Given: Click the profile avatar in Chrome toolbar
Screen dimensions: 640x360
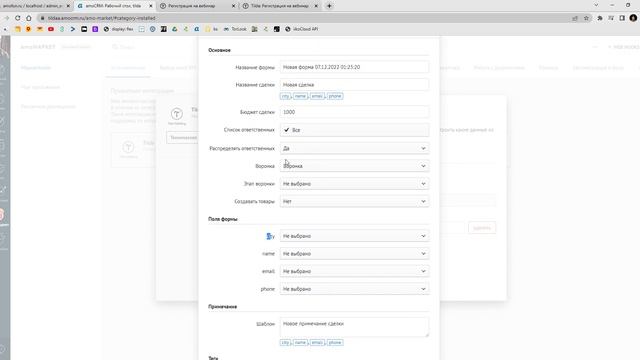Looking at the screenshot, I should 633,18.
